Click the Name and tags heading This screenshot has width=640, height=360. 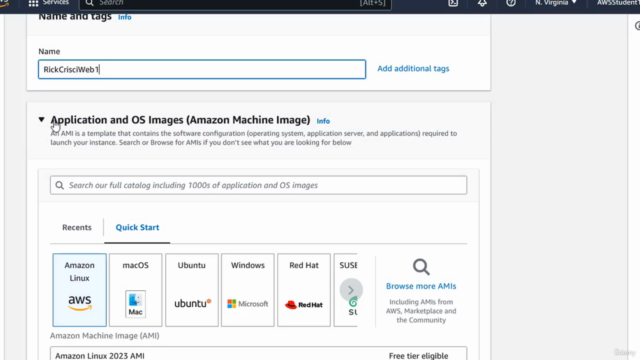pos(75,17)
